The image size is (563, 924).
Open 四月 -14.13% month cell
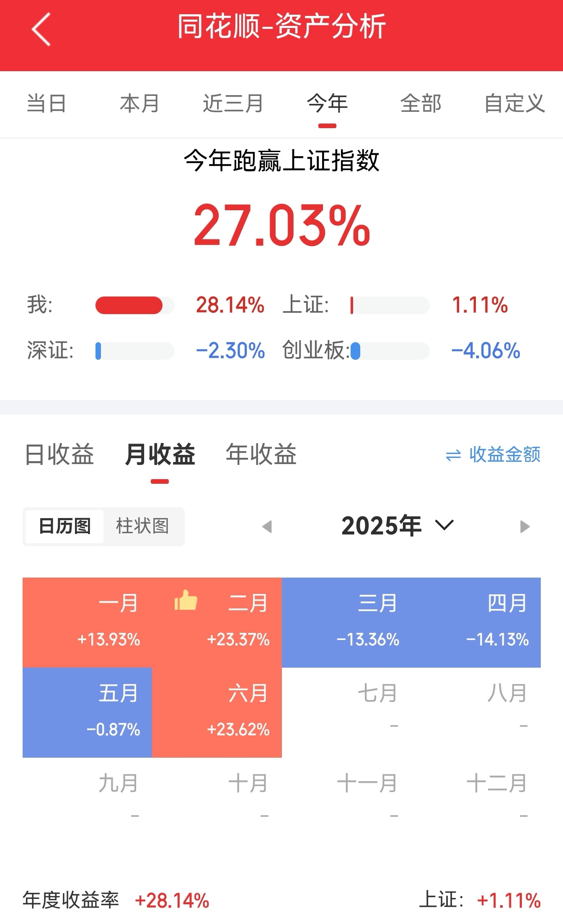(x=476, y=622)
